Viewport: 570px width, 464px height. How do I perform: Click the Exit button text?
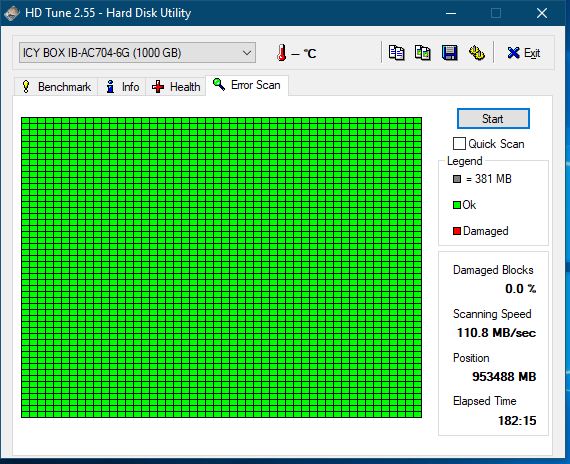tap(532, 53)
